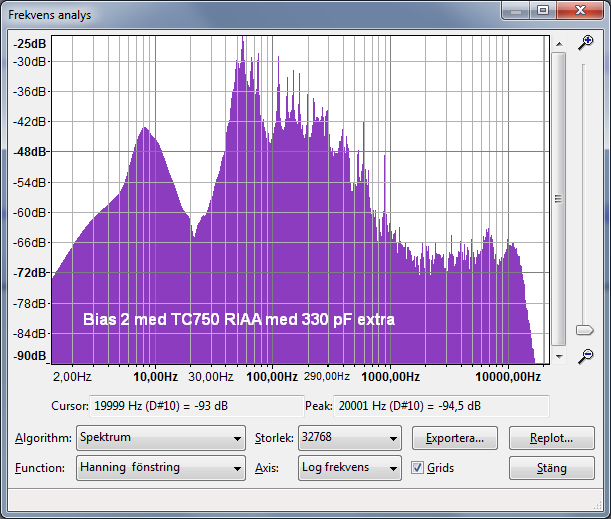The image size is (611, 519).
Task: Open the Algorithm dropdown showing Spektrum
Action: click(x=161, y=438)
